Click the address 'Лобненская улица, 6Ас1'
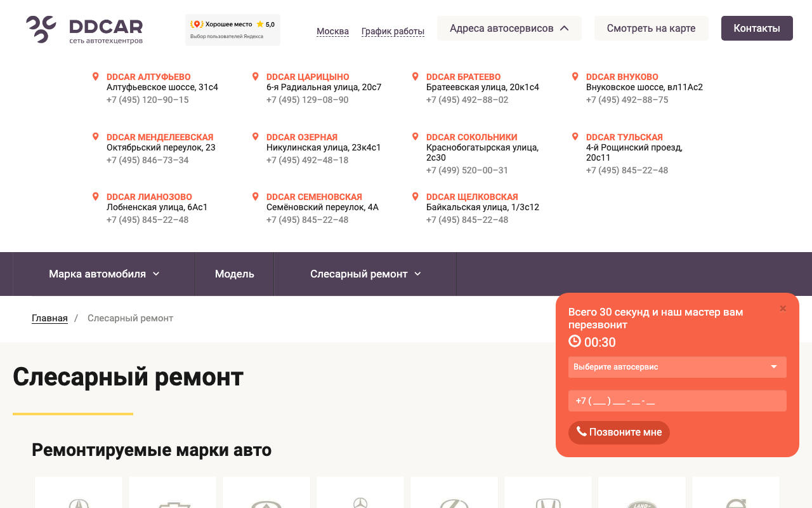The height and width of the screenshot is (508, 812). (x=157, y=207)
